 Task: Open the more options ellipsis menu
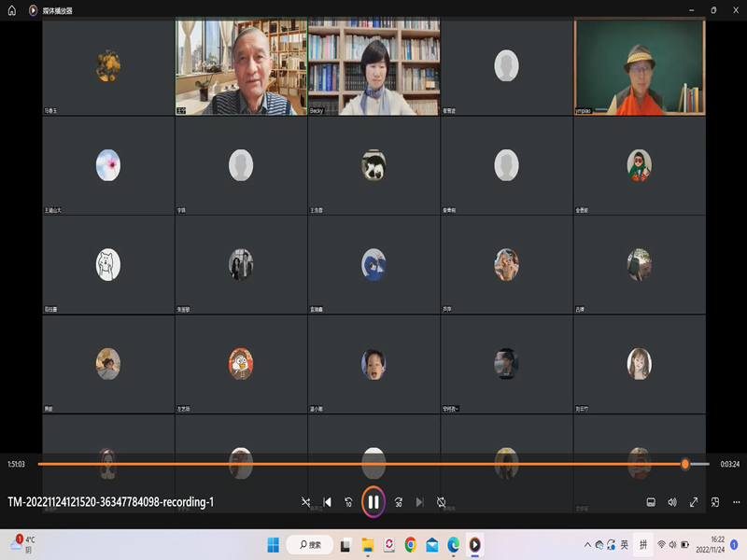point(737,502)
